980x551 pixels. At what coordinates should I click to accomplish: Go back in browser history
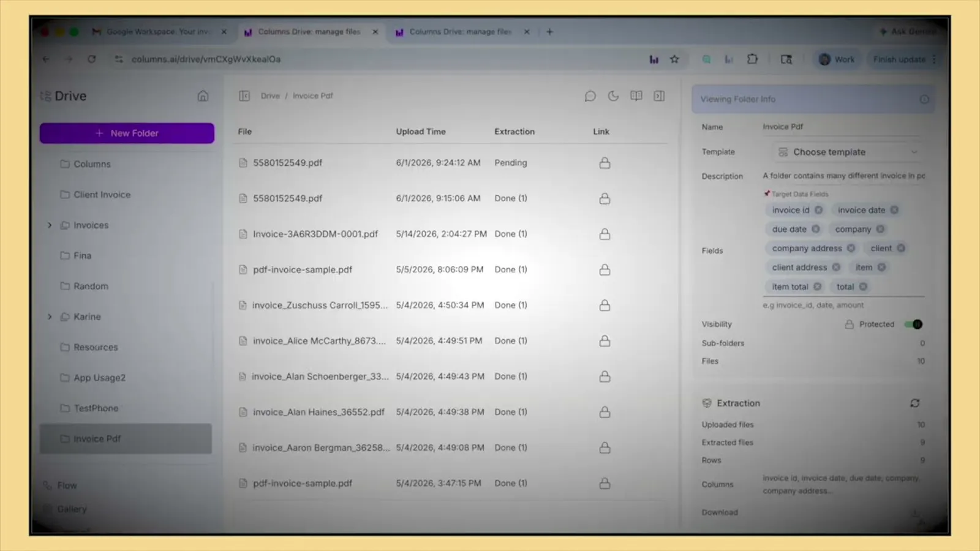(x=46, y=59)
